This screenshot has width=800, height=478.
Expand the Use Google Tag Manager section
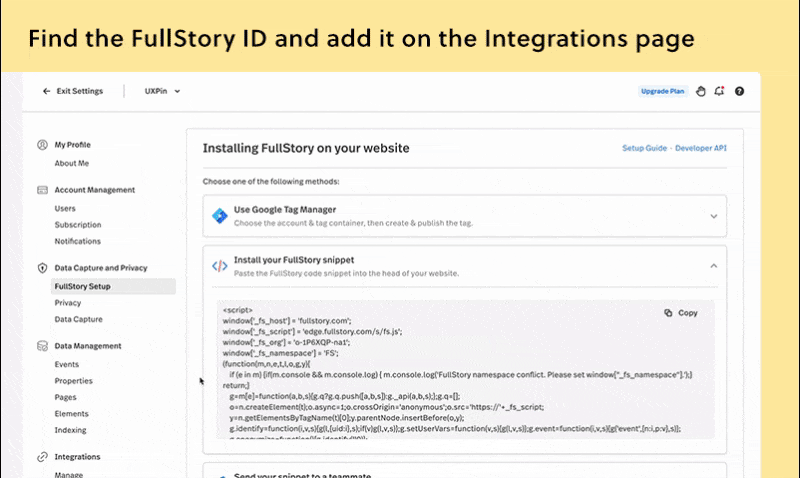point(714,216)
